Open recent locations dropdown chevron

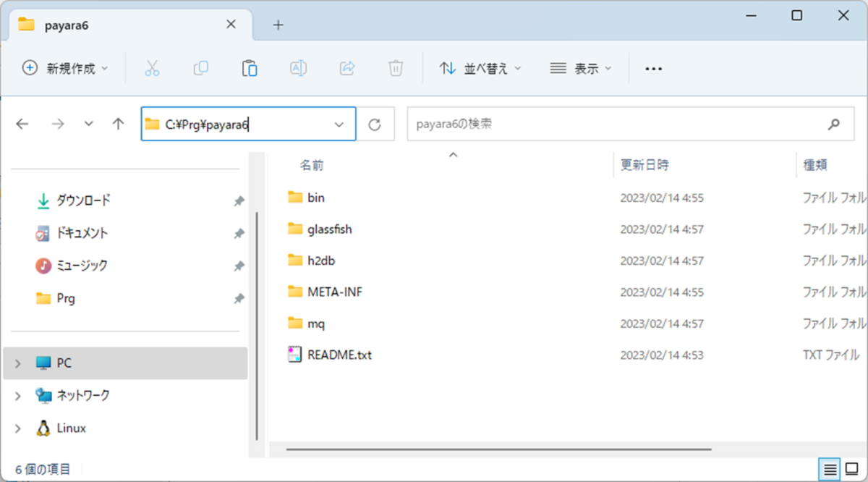pos(88,124)
